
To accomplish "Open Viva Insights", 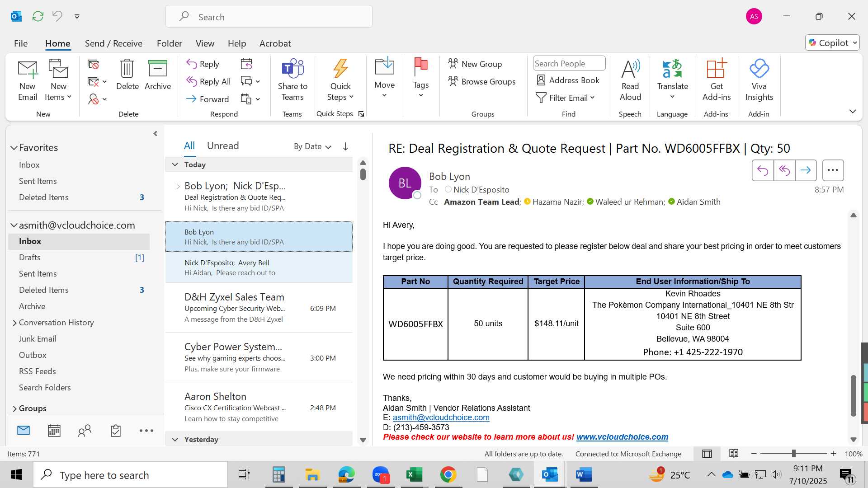I will pos(759,80).
